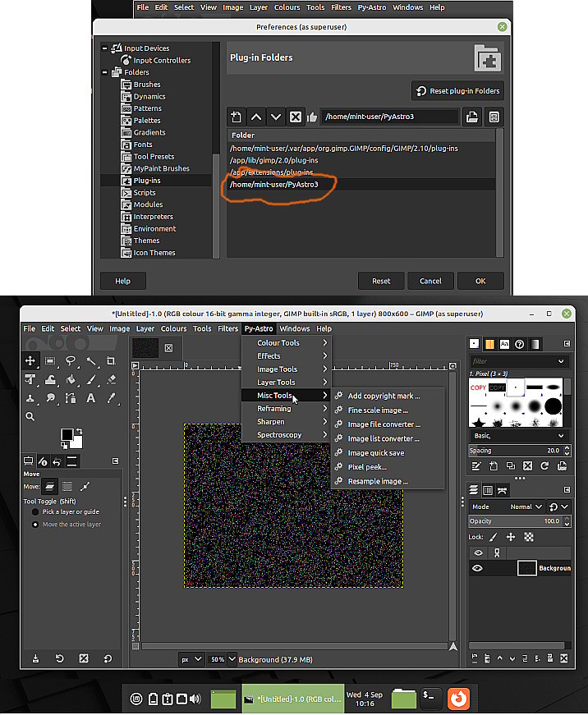
Task: Click Reset plug-in Folders button
Action: pos(458,91)
